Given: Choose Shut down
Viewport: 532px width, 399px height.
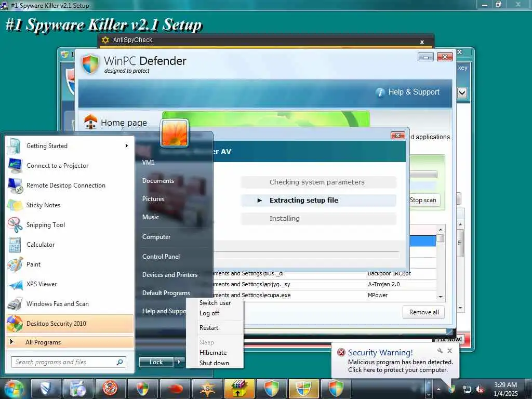Looking at the screenshot, I should coord(215,363).
